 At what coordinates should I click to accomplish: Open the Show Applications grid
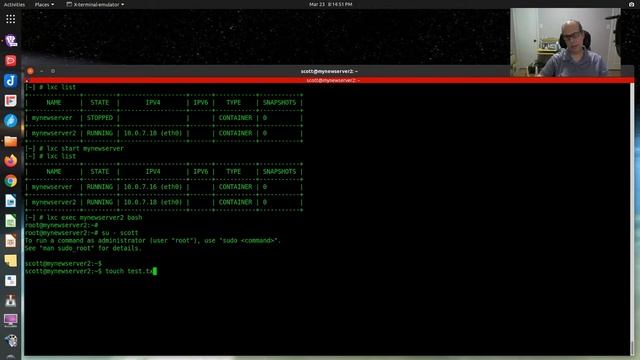point(11,19)
